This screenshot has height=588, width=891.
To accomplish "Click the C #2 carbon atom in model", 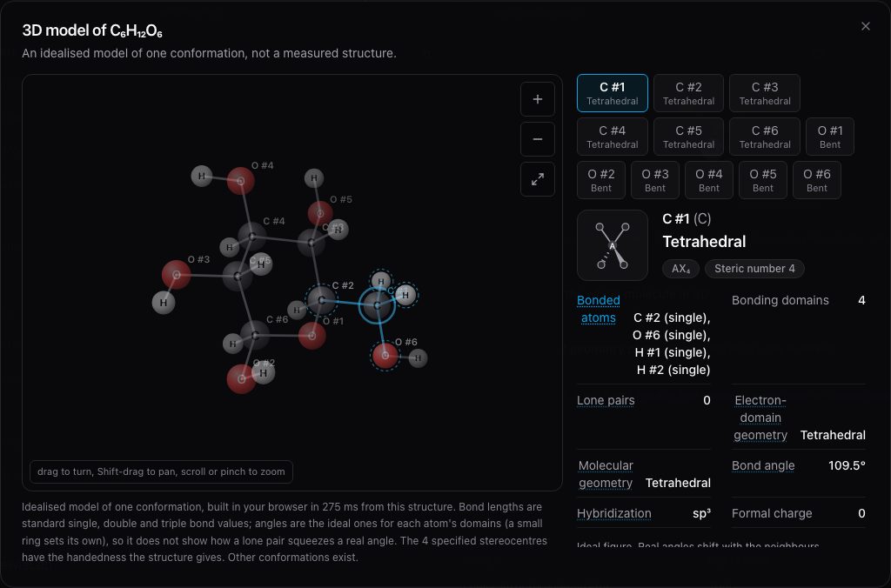I will 322,300.
